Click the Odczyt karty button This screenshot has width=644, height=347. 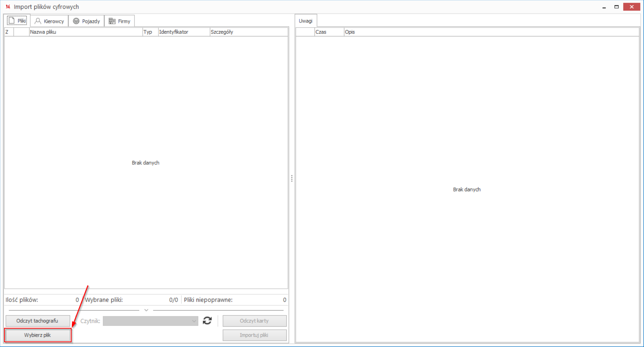[254, 321]
